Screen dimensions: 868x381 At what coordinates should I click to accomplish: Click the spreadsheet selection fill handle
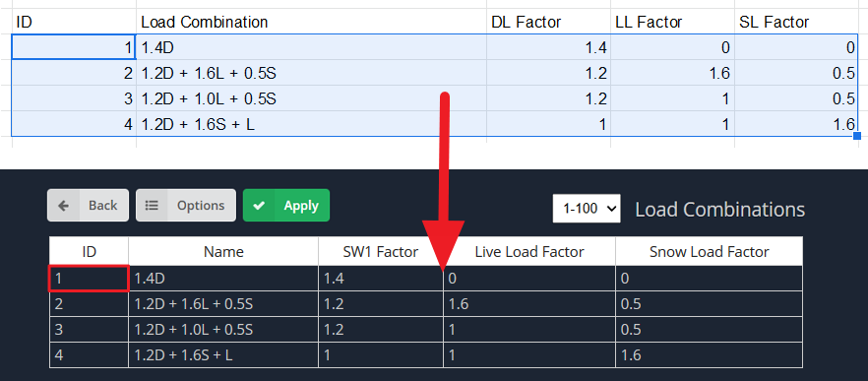tap(857, 136)
